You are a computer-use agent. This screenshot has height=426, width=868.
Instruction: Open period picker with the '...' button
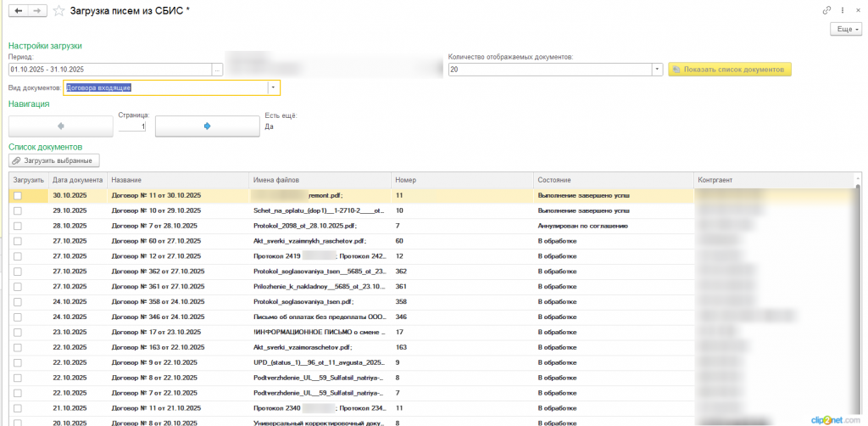218,70
